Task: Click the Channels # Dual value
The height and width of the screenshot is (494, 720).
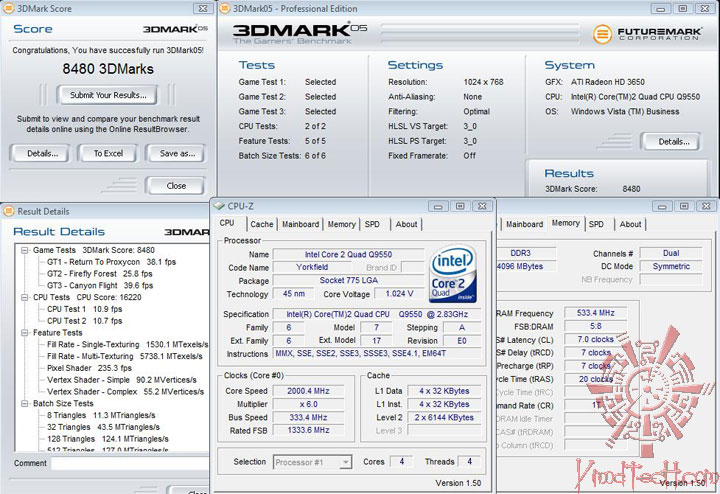Action: [671, 253]
